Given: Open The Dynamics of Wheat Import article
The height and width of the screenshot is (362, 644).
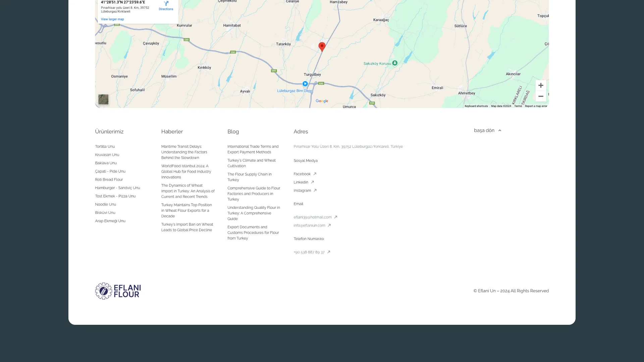Looking at the screenshot, I should [x=188, y=191].
